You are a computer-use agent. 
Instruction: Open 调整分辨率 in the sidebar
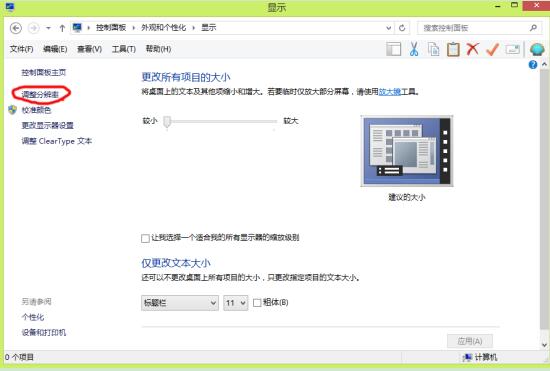[x=40, y=94]
